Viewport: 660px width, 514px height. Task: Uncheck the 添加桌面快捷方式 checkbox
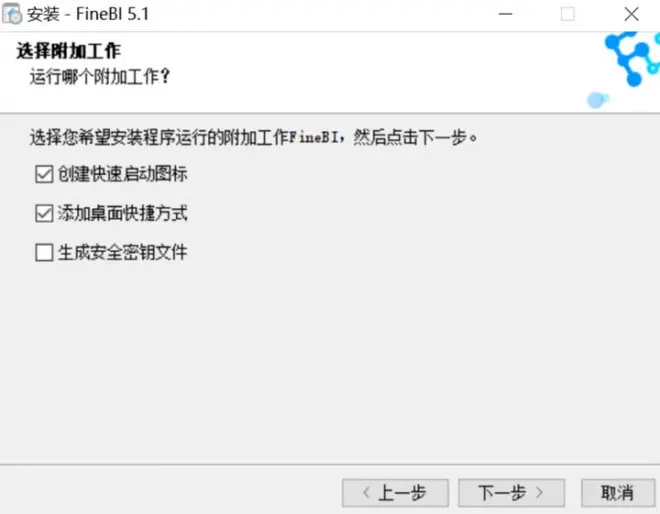(x=44, y=213)
